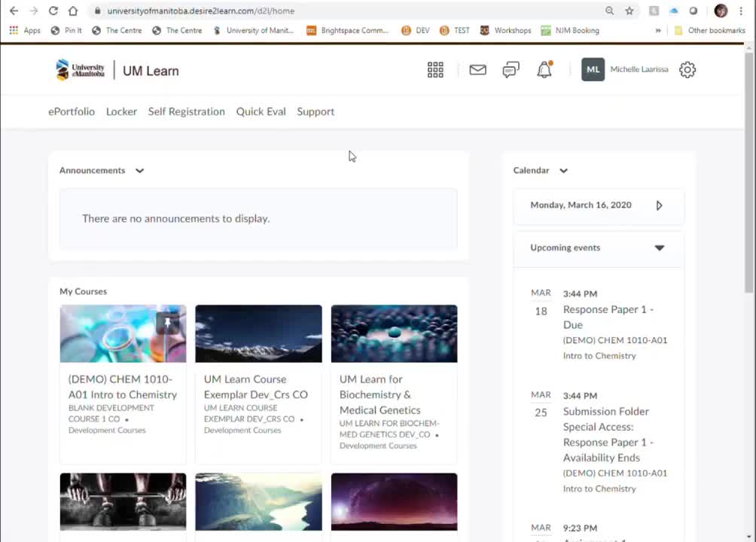This screenshot has width=756, height=542.
Task: Click the weightlifting barbell course thumbnail
Action: (x=123, y=501)
